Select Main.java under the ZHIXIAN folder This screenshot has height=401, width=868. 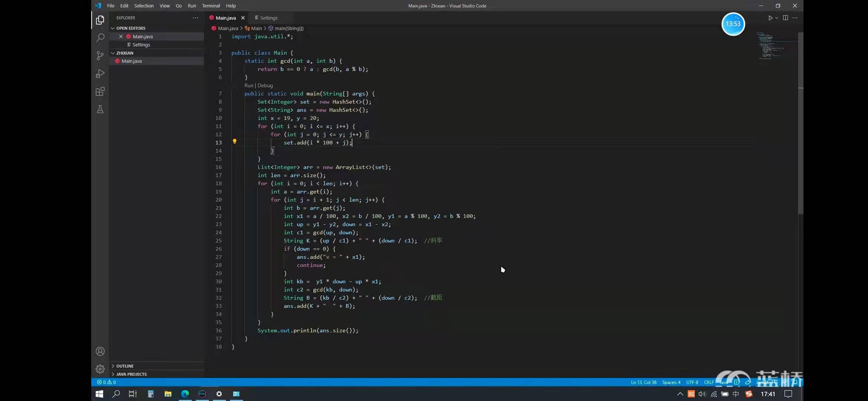pyautogui.click(x=157, y=61)
